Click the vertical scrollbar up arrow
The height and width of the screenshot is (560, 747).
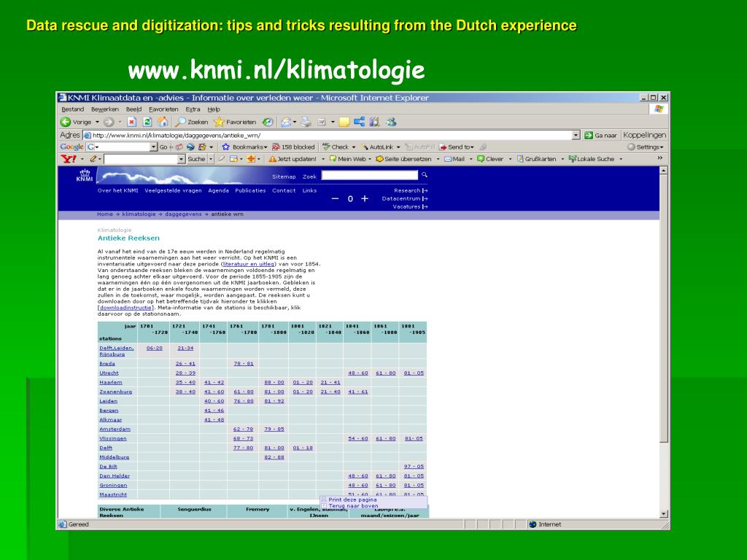pos(664,170)
